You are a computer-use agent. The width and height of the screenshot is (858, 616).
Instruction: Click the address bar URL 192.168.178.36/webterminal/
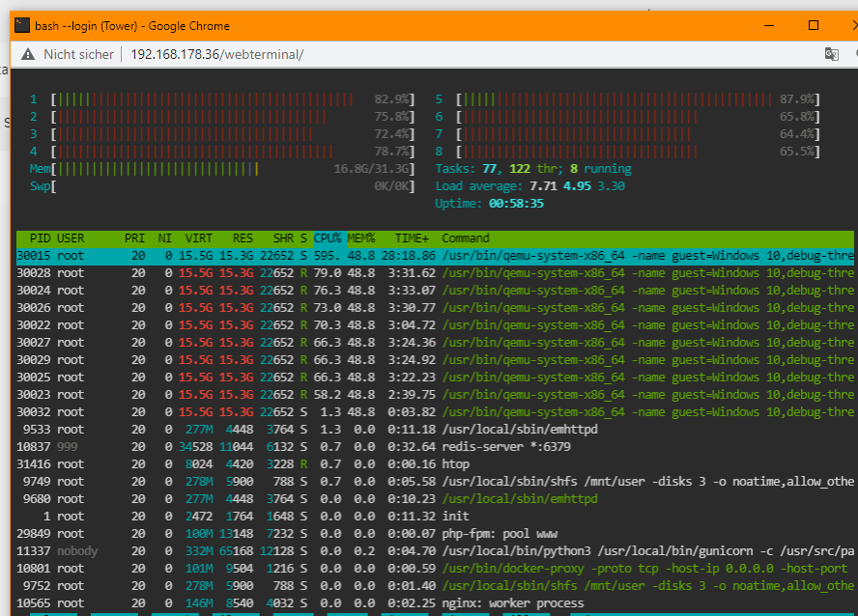217,55
